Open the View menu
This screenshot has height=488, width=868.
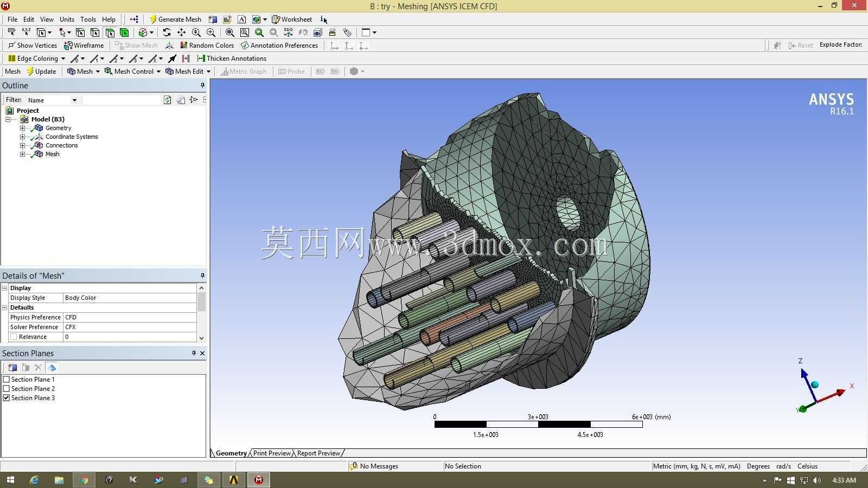pyautogui.click(x=47, y=19)
